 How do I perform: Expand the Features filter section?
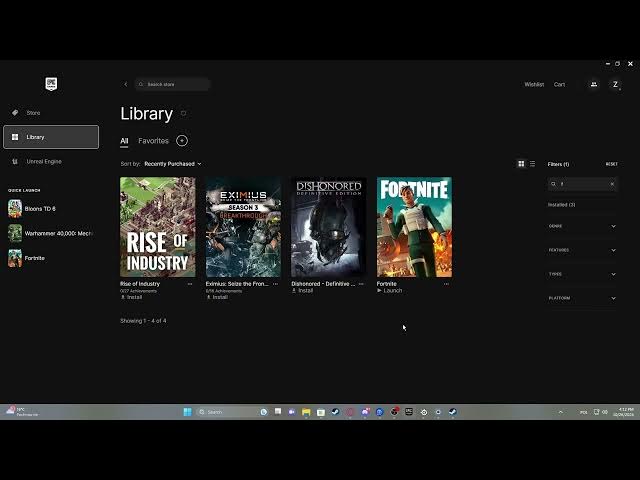pyautogui.click(x=582, y=250)
